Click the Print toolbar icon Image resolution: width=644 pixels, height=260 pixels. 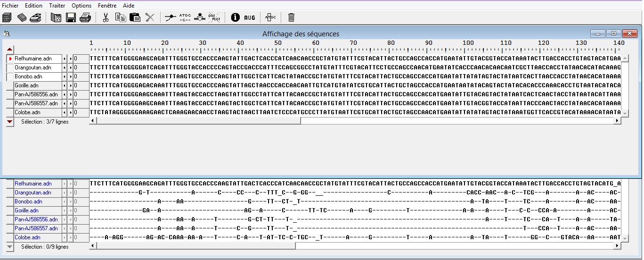(85, 18)
